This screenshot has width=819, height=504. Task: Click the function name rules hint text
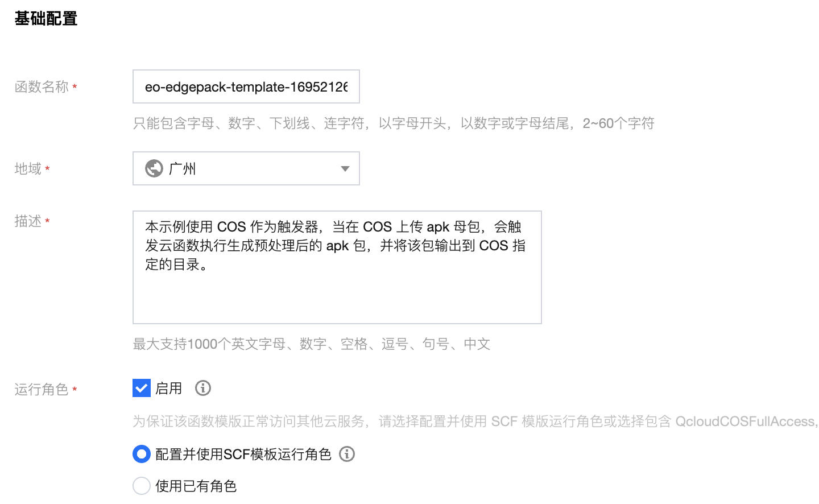pos(394,123)
